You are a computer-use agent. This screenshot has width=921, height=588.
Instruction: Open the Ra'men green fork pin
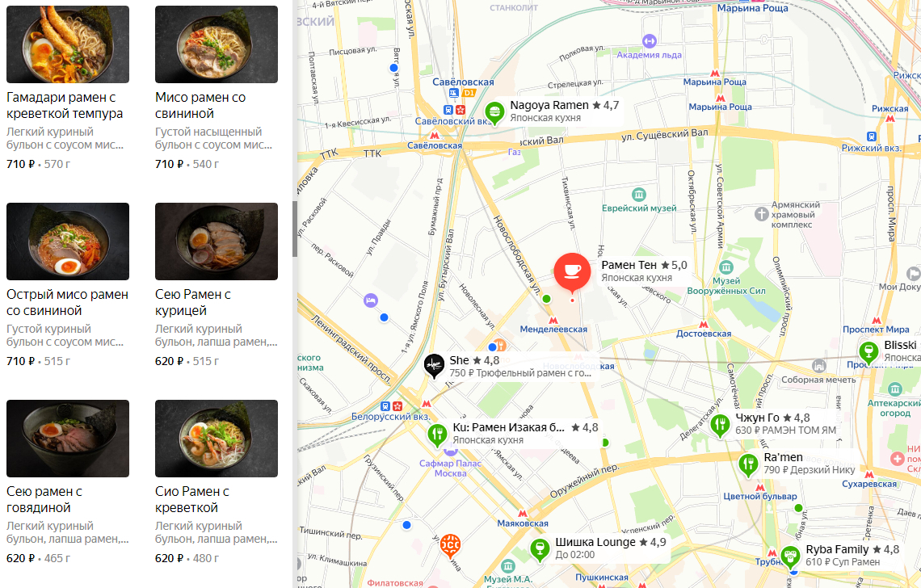(748, 464)
